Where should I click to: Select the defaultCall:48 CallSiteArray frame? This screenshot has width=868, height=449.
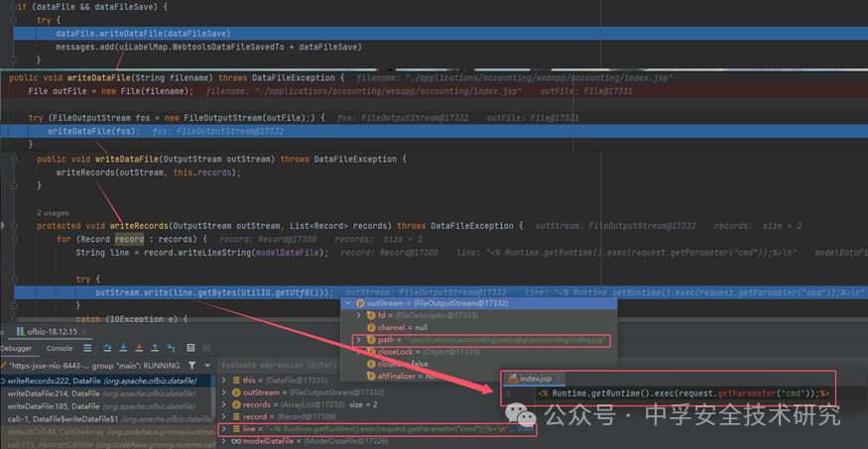106,431
